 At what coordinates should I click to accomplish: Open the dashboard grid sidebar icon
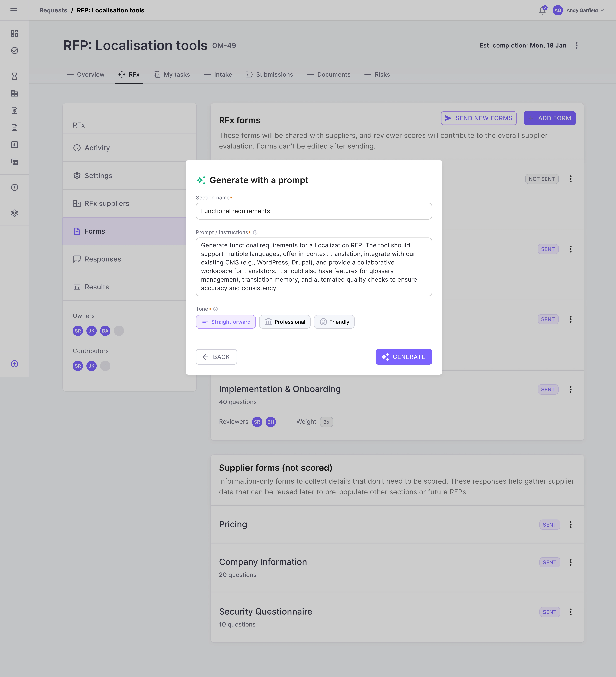click(x=14, y=33)
